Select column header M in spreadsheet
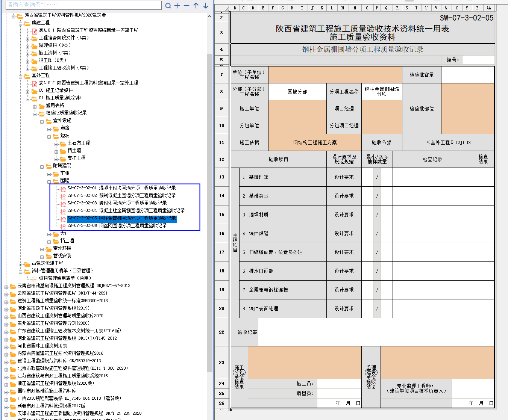Image resolution: width=508 pixels, height=420 pixels. point(343,8)
